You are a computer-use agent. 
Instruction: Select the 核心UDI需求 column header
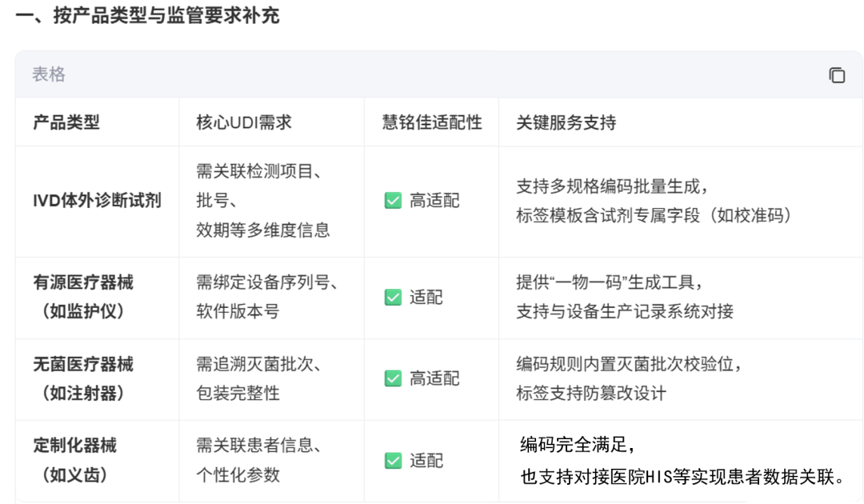(x=244, y=122)
